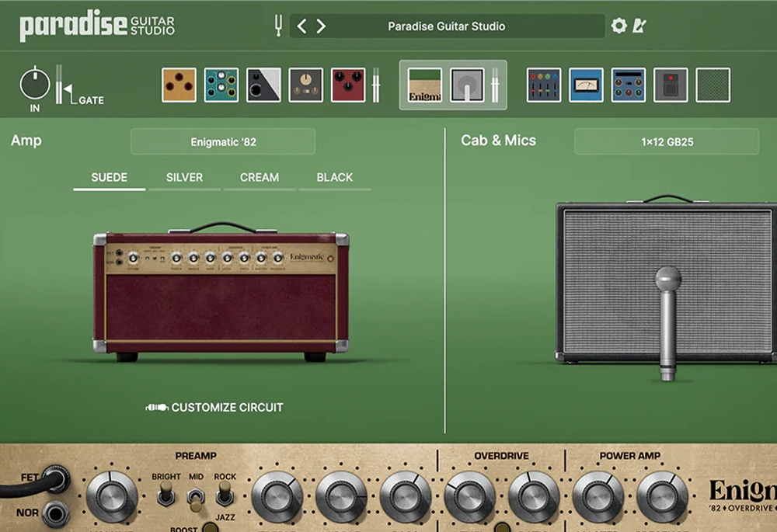Select the cabinet microphone slot thumbnail
Viewport: 777px width, 532px height.
pyautogui.click(x=467, y=85)
